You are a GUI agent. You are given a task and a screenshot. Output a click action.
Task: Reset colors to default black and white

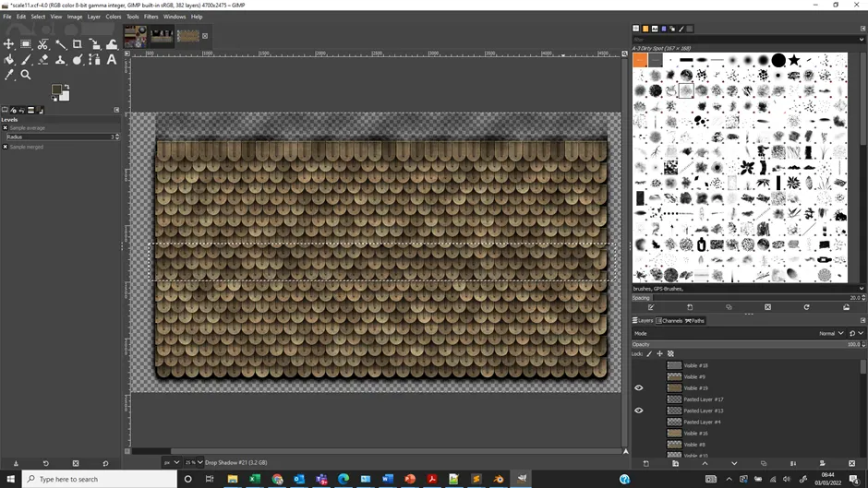(x=54, y=99)
